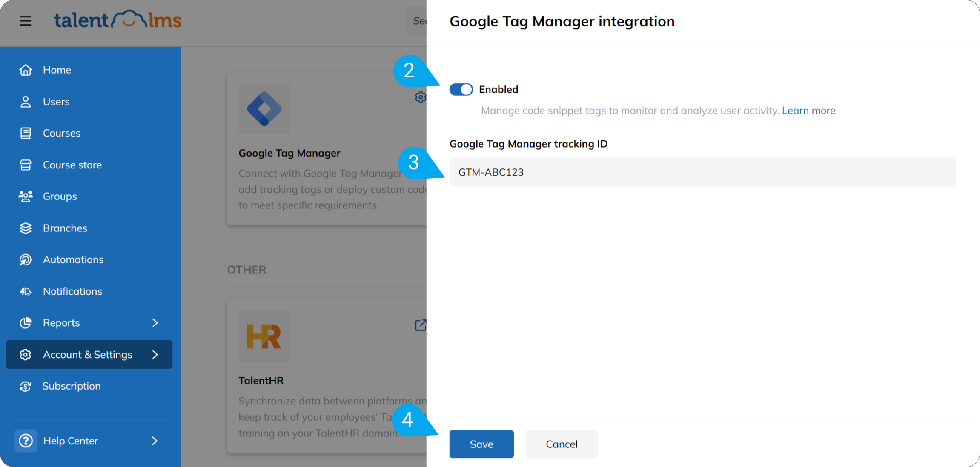Screen dimensions: 980x467
Task: Click the Account & Settings gear icon
Action: [26, 354]
